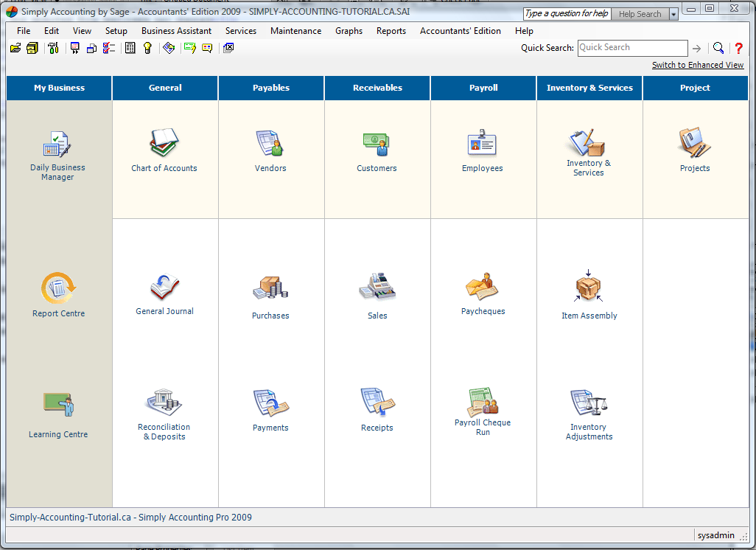Viewport: 756px width, 550px height.
Task: Open the General Journal icon
Action: coord(164,287)
